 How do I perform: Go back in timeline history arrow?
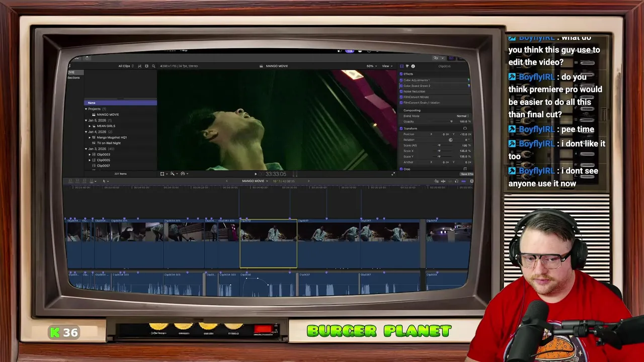point(226,181)
